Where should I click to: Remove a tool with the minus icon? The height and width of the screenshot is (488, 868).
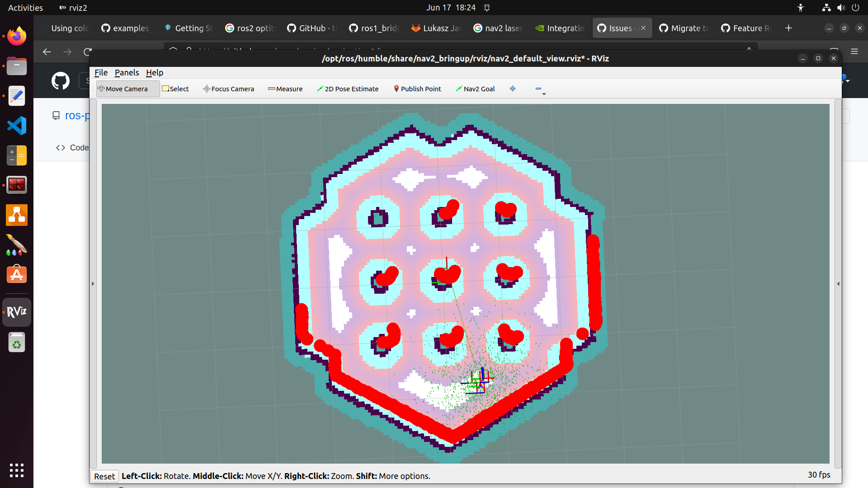539,89
